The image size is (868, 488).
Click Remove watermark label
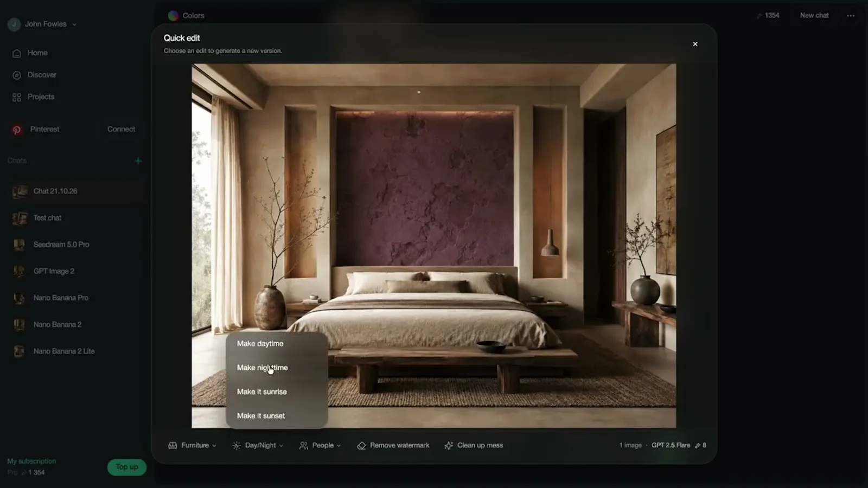tap(399, 445)
